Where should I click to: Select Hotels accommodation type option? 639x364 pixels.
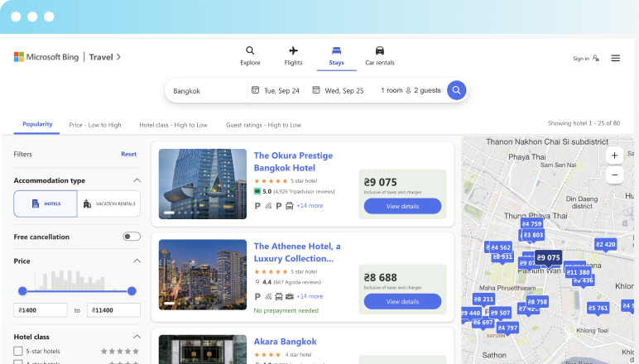click(x=46, y=204)
